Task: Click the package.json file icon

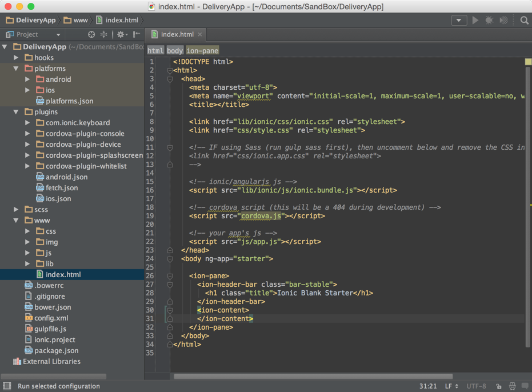Action: click(x=29, y=351)
